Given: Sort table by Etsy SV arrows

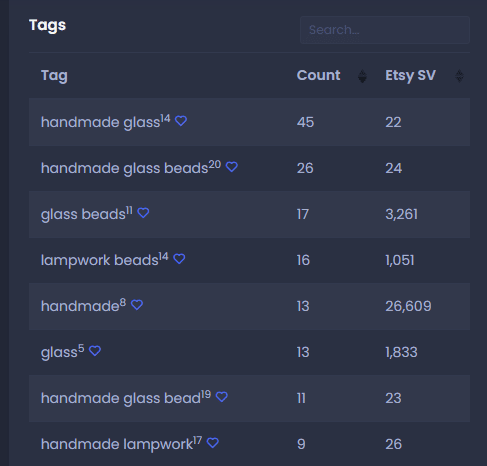Looking at the screenshot, I should click(459, 76).
